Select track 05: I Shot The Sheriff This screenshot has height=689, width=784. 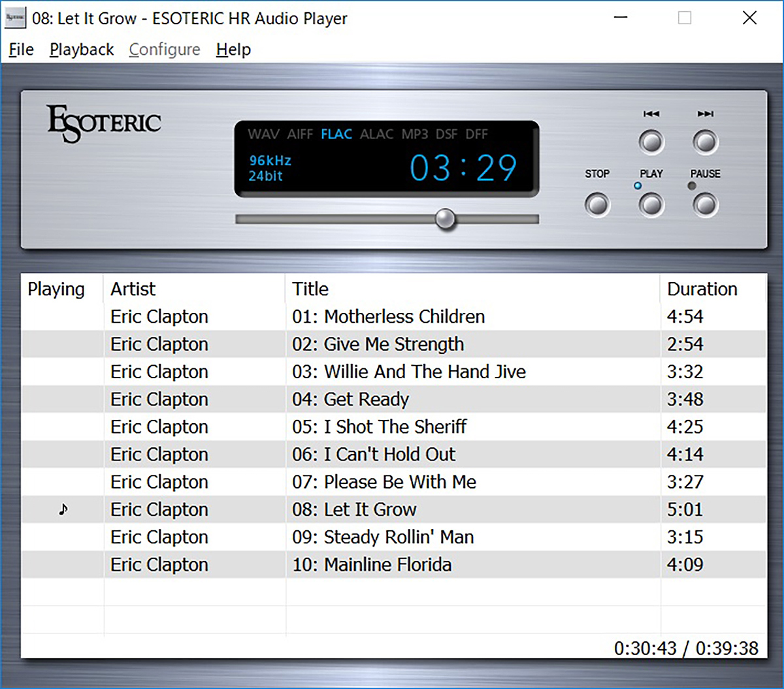click(394, 426)
